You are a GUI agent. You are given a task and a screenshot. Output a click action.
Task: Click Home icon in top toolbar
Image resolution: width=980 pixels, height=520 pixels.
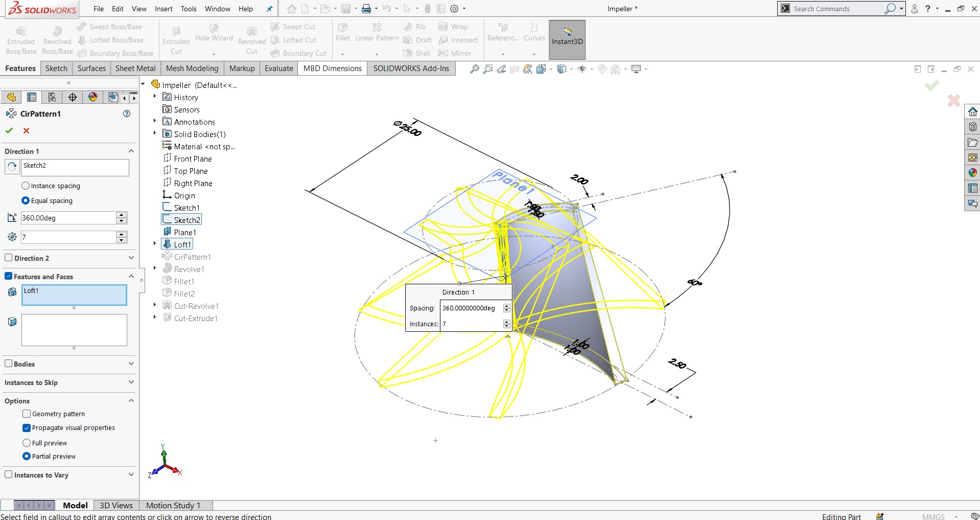(x=291, y=9)
